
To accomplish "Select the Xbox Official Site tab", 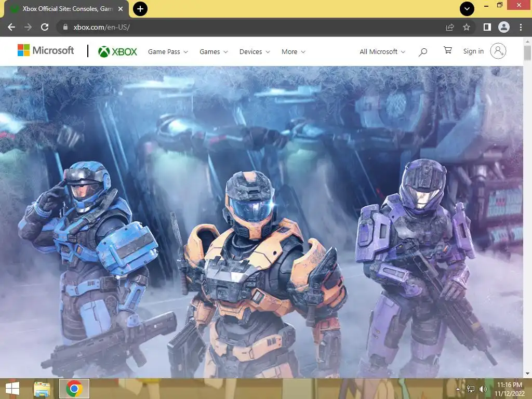I will coord(66,9).
